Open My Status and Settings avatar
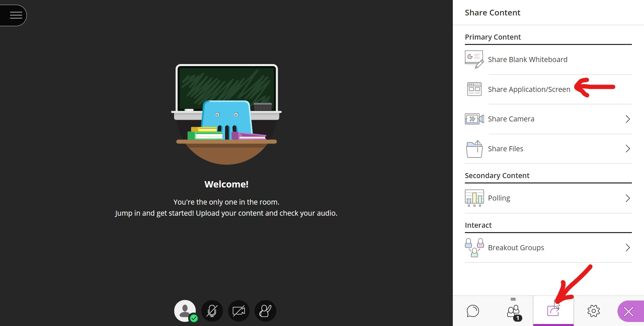644x326 pixels. (185, 311)
